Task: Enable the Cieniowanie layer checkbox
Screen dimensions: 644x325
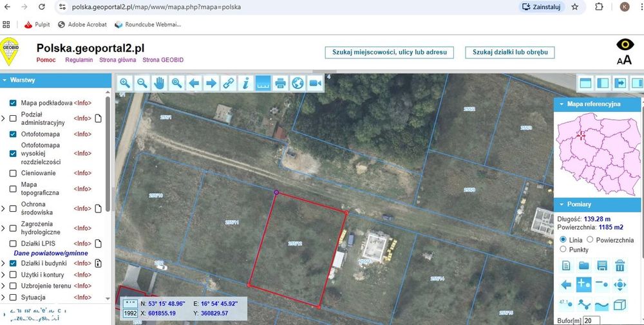Action: point(13,173)
